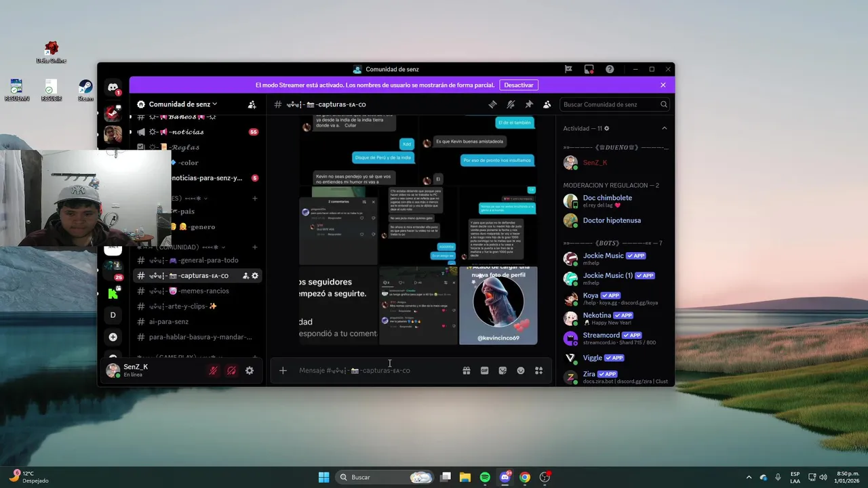Open Doctor hipotenusa member profile
Image resolution: width=868 pixels, height=488 pixels.
[x=615, y=220]
